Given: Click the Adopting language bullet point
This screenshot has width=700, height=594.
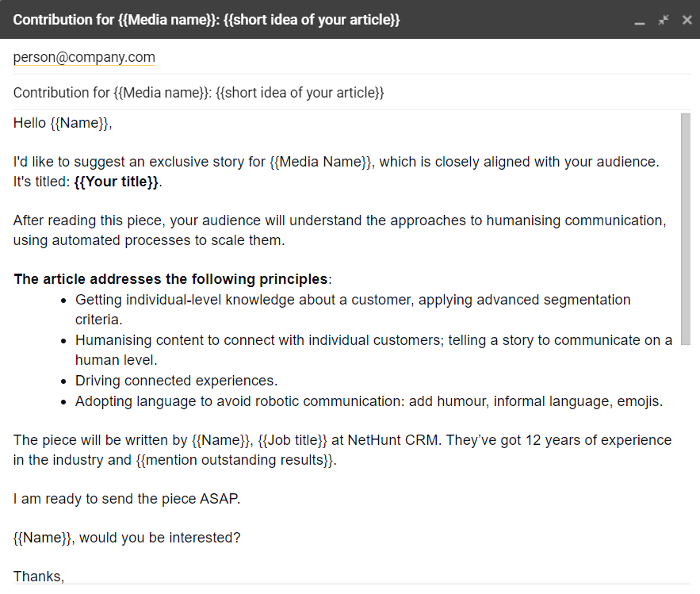Looking at the screenshot, I should point(369,401).
